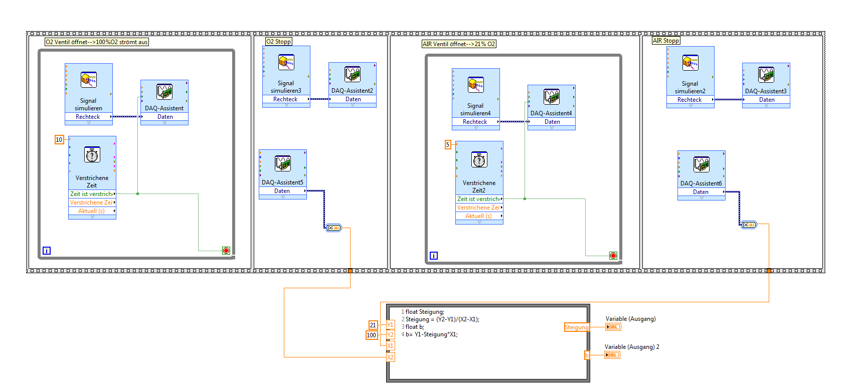Click the DAQ-Assistent4 icon
This screenshot has height=390, width=868.
pos(552,97)
